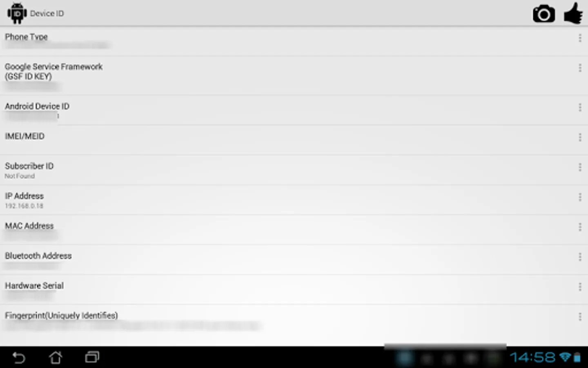Select the Hardware Serial row
The width and height of the screenshot is (588, 368).
pyautogui.click(x=294, y=290)
